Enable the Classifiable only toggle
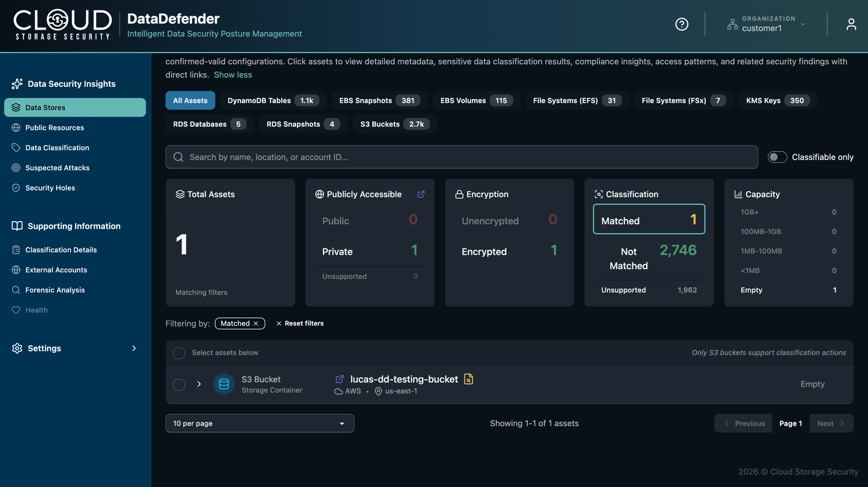Screen dimensions: 868x487 tap(777, 157)
